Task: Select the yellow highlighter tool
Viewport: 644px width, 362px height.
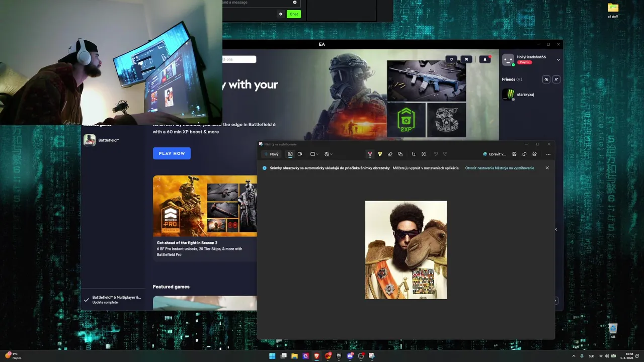Action: click(x=380, y=154)
